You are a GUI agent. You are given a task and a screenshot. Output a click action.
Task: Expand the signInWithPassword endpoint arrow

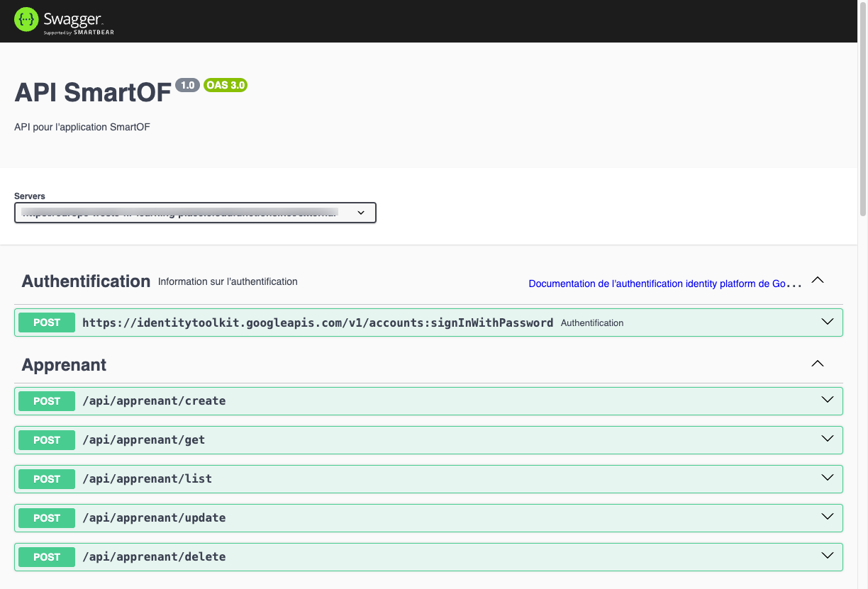click(x=827, y=321)
